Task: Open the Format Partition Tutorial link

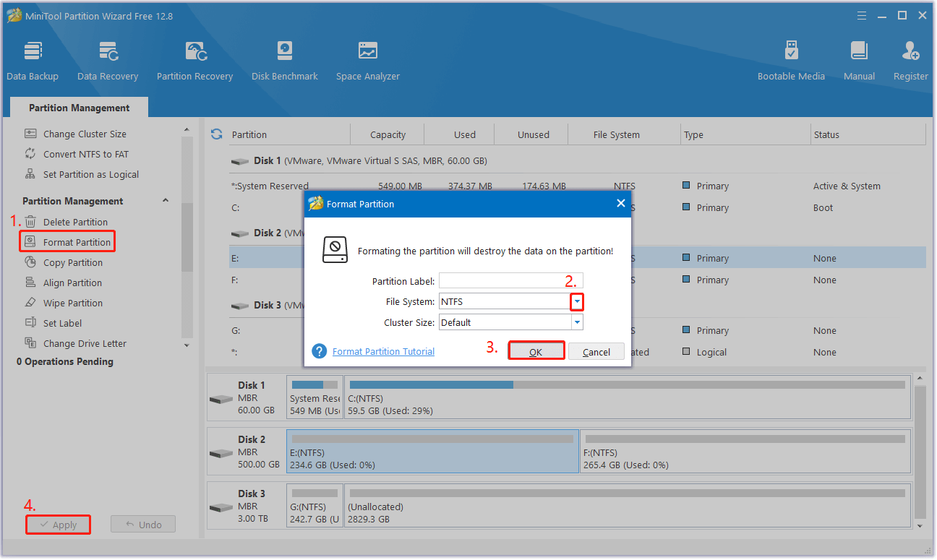Action: [x=383, y=351]
